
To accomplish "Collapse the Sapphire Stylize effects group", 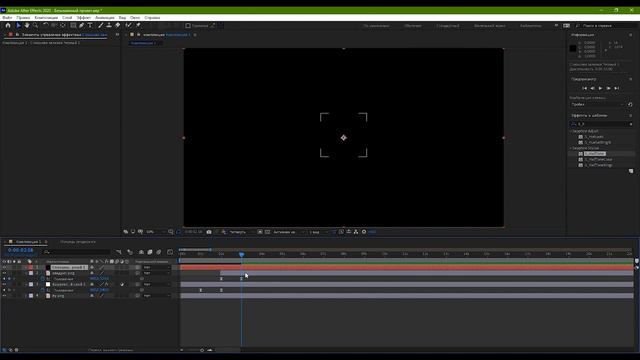I will tap(571, 148).
